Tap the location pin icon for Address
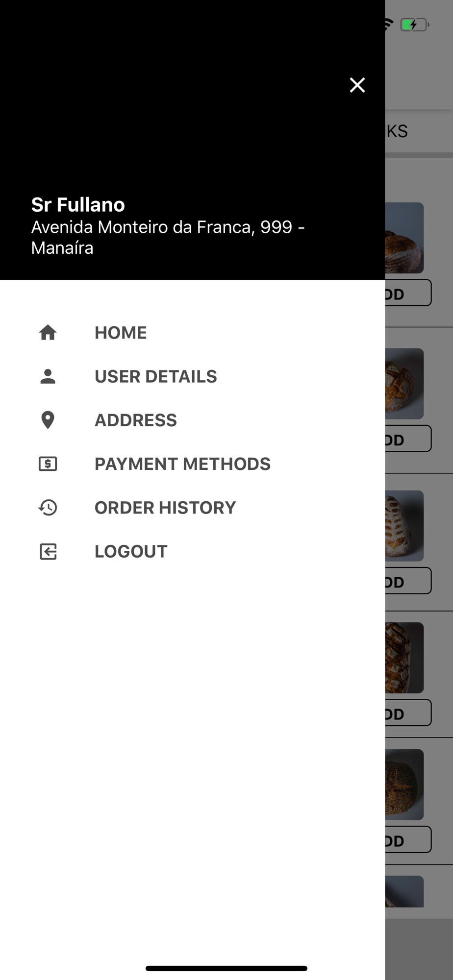 pyautogui.click(x=48, y=420)
